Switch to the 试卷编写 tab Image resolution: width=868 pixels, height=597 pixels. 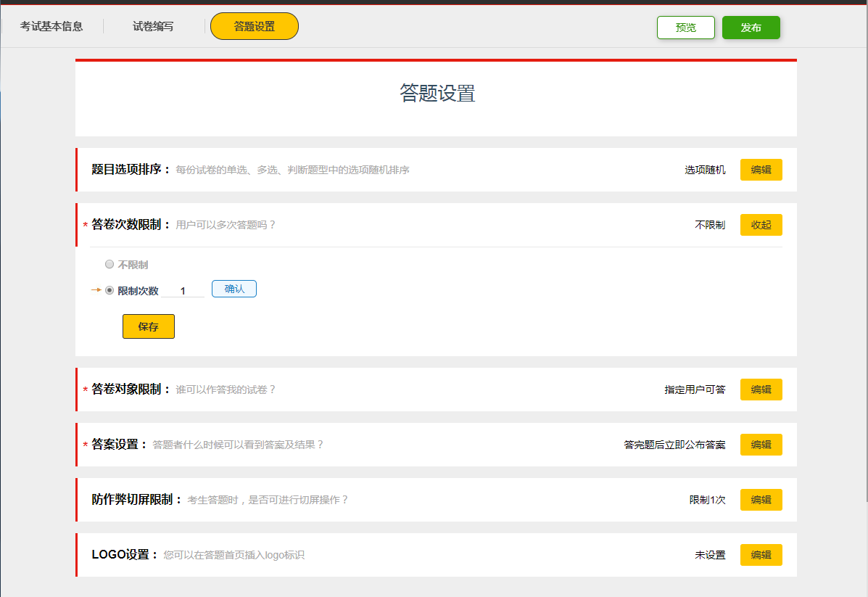(x=153, y=26)
